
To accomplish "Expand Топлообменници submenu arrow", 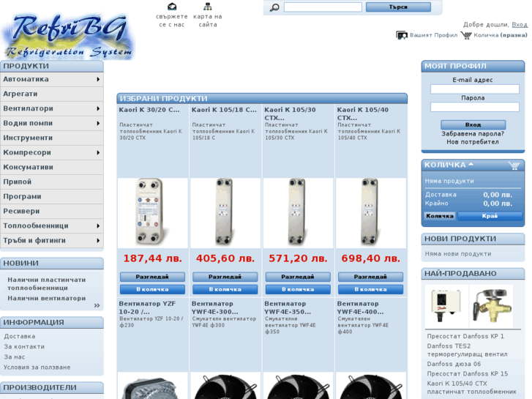I will tap(98, 225).
